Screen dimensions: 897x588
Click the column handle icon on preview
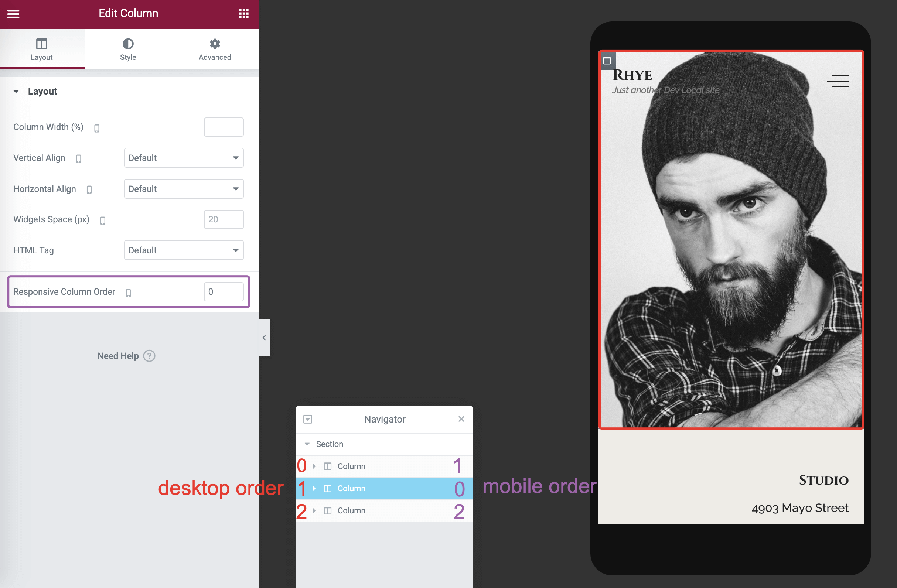click(607, 61)
